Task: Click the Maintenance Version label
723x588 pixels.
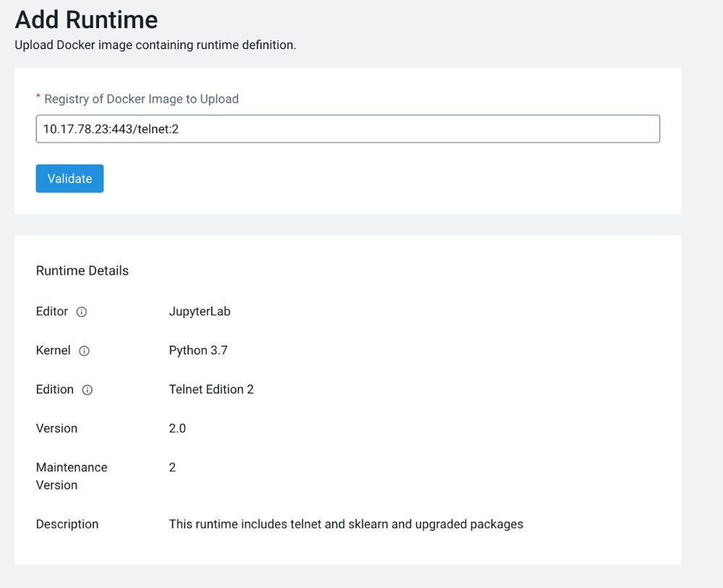Action: (x=71, y=476)
